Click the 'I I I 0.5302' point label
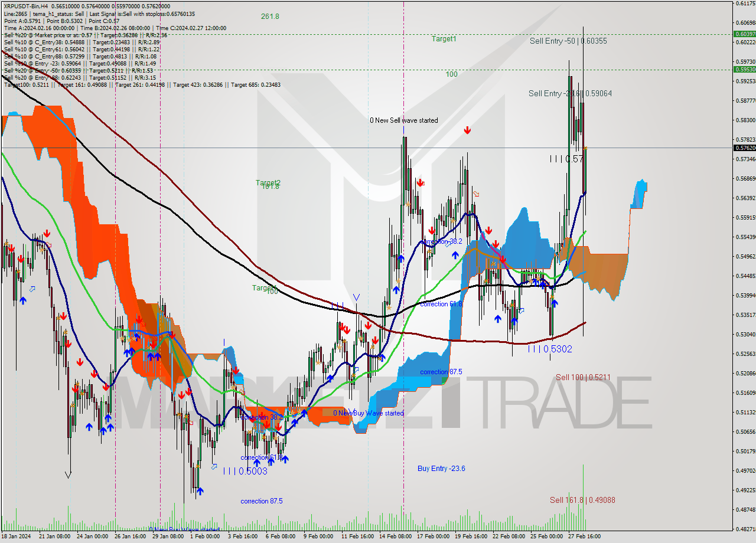 [x=550, y=349]
